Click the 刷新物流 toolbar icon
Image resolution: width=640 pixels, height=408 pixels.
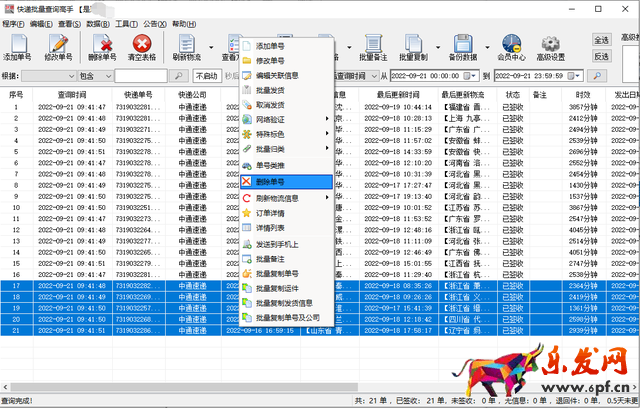click(187, 46)
